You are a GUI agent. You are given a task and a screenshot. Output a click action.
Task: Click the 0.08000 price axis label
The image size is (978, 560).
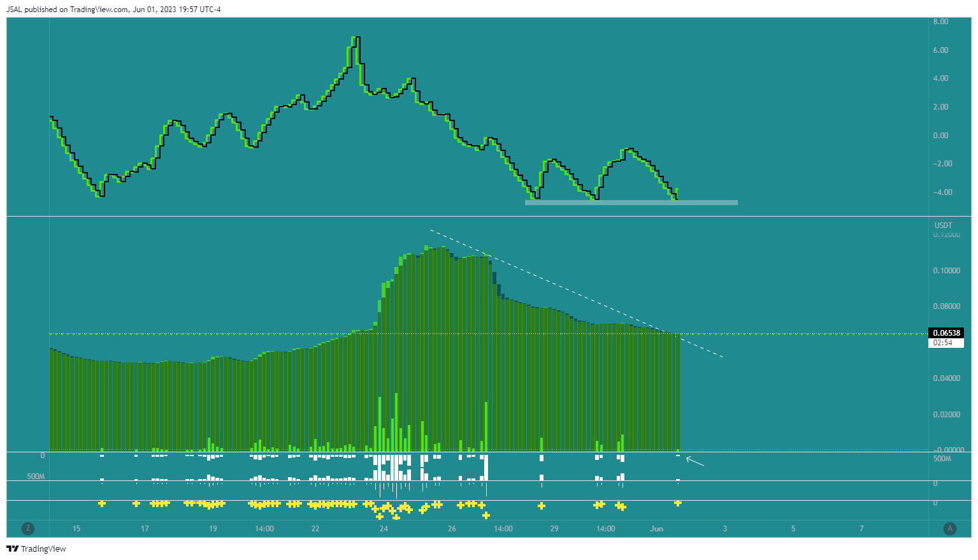coord(947,306)
